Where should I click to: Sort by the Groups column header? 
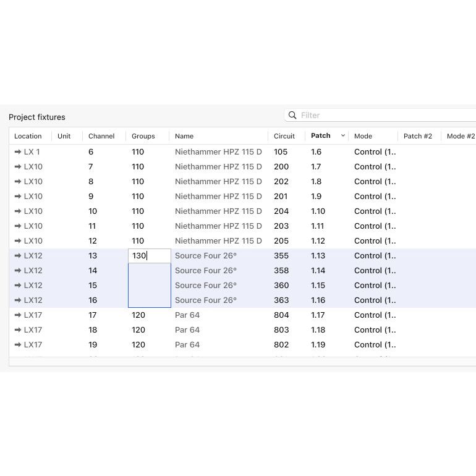click(143, 136)
